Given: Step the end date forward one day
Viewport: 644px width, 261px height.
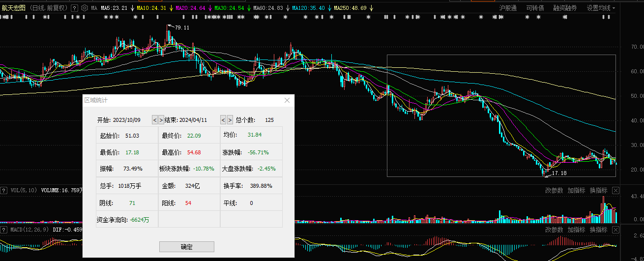Looking at the screenshot, I should coord(230,120).
